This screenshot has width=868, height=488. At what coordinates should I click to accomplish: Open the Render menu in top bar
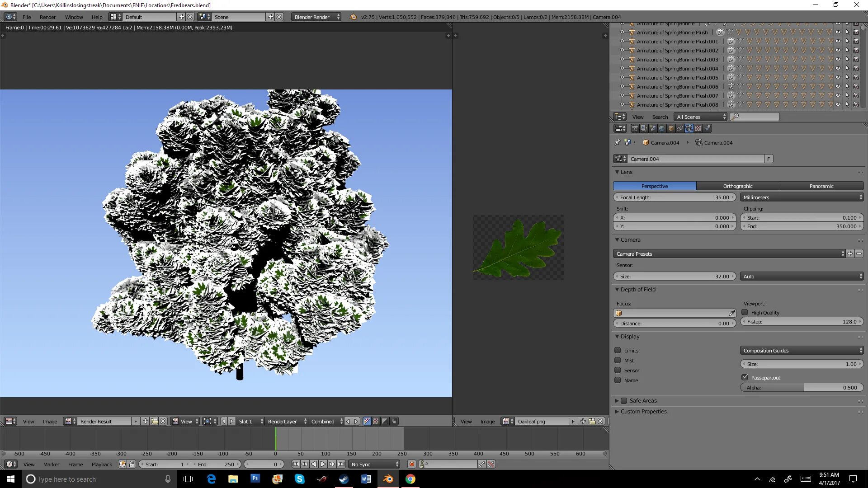(x=47, y=17)
